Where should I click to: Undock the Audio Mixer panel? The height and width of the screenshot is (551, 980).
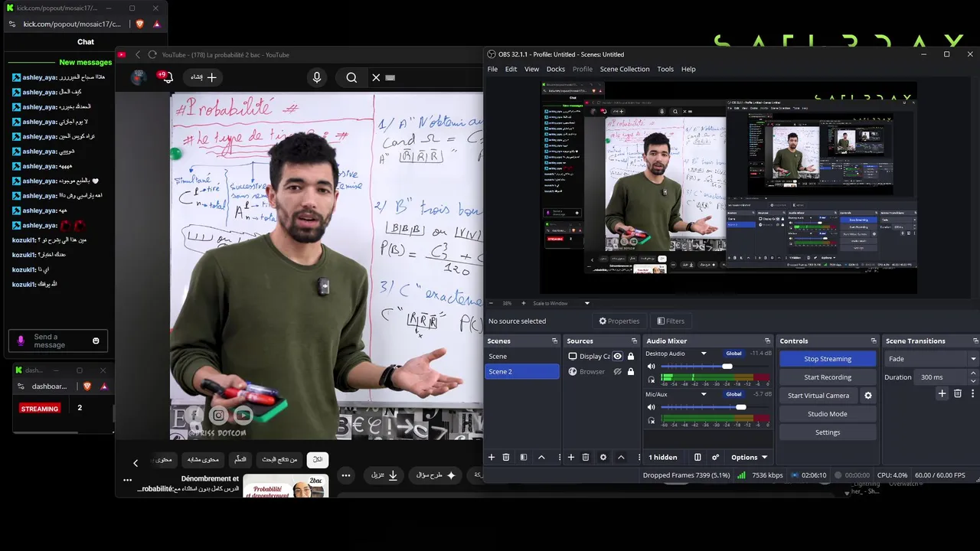[x=767, y=341]
